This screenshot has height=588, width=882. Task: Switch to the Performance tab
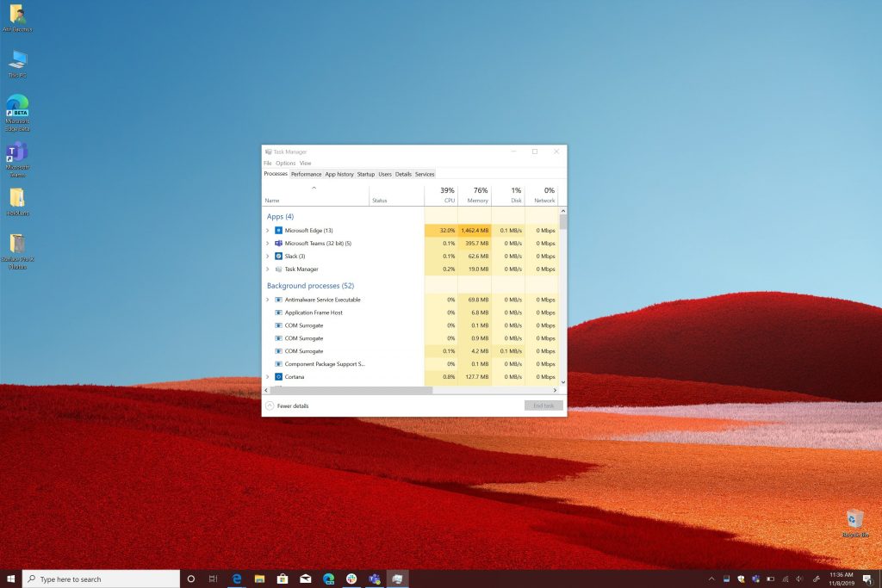(x=306, y=174)
